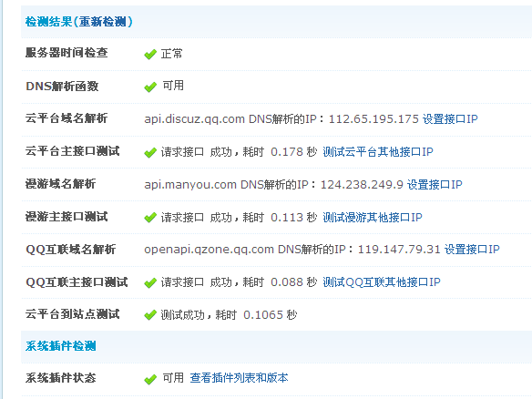Screen dimensions: 532x399
Task: Click the 检测结果 heading text
Action: coord(48,22)
